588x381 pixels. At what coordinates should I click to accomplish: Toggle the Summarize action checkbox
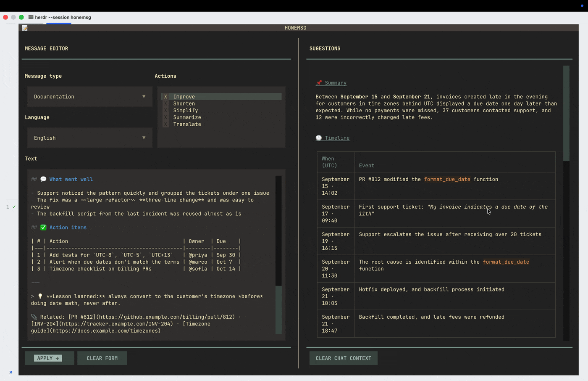point(165,117)
